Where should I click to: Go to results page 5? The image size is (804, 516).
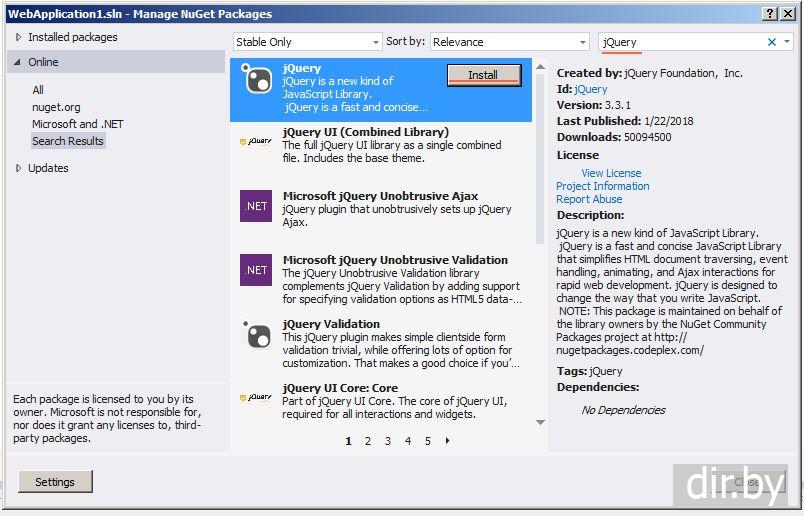[x=428, y=441]
